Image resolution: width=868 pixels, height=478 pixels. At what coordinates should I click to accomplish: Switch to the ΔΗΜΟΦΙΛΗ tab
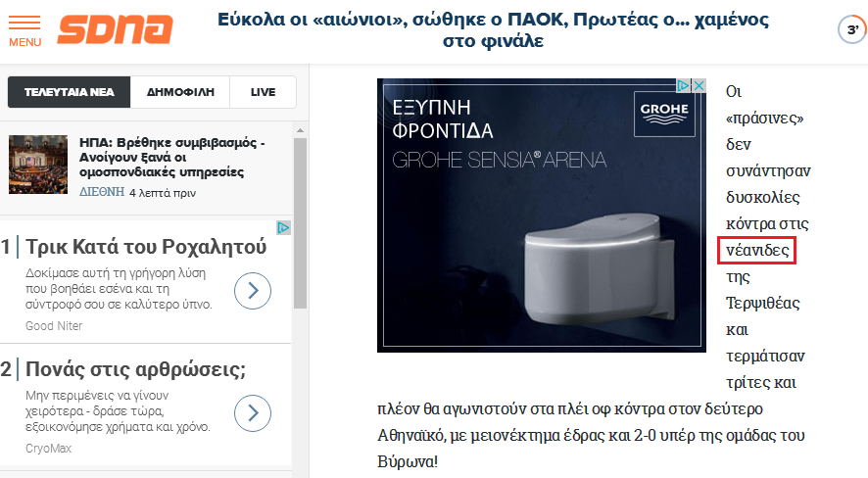coord(180,92)
